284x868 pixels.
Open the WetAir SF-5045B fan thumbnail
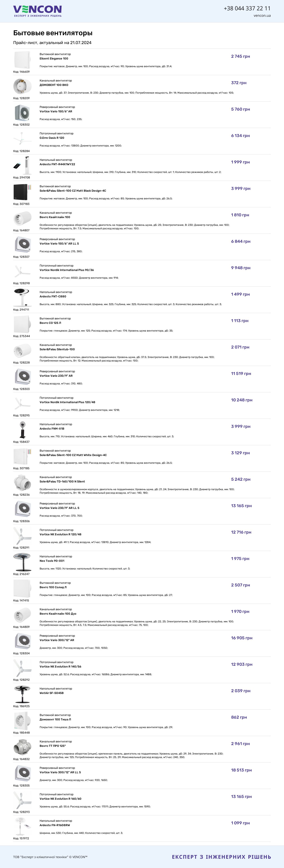pos(22,694)
